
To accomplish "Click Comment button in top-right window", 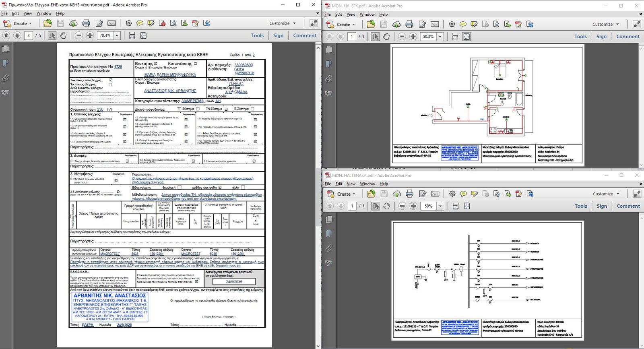I will pyautogui.click(x=627, y=37).
